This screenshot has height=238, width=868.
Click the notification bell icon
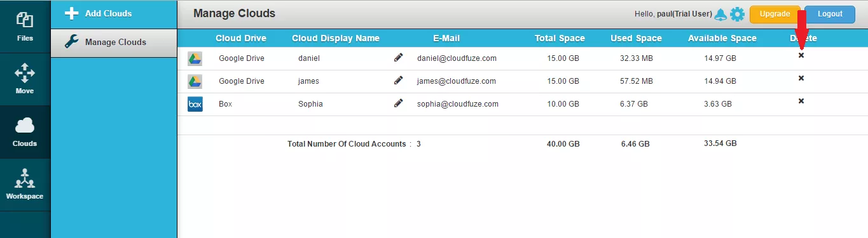(720, 14)
